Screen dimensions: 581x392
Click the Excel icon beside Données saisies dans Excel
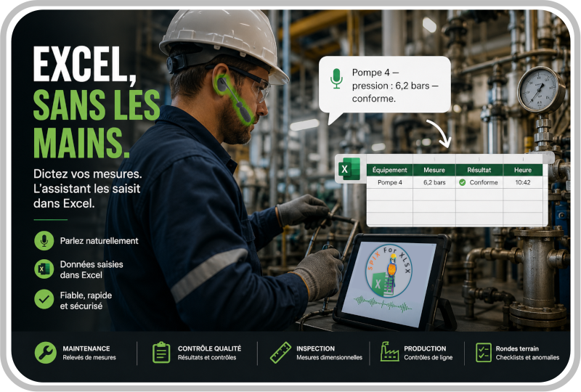click(44, 269)
